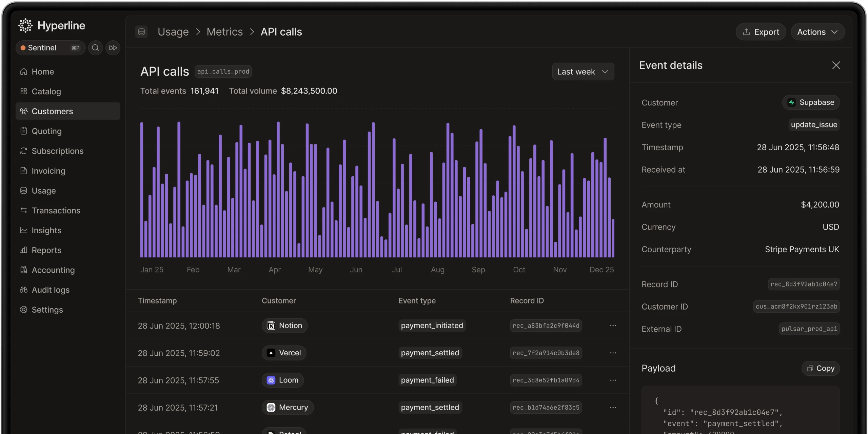
Task: Copy the payload JSON
Action: coord(821,368)
